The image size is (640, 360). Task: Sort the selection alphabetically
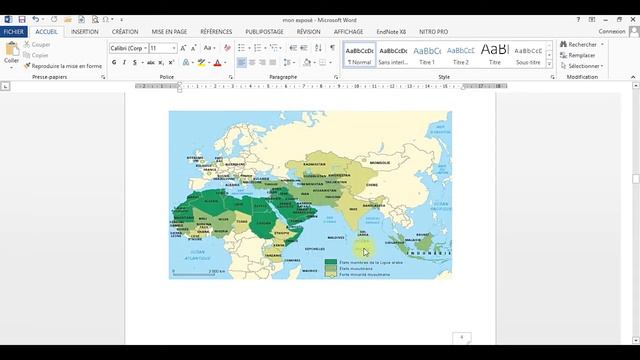[318, 48]
